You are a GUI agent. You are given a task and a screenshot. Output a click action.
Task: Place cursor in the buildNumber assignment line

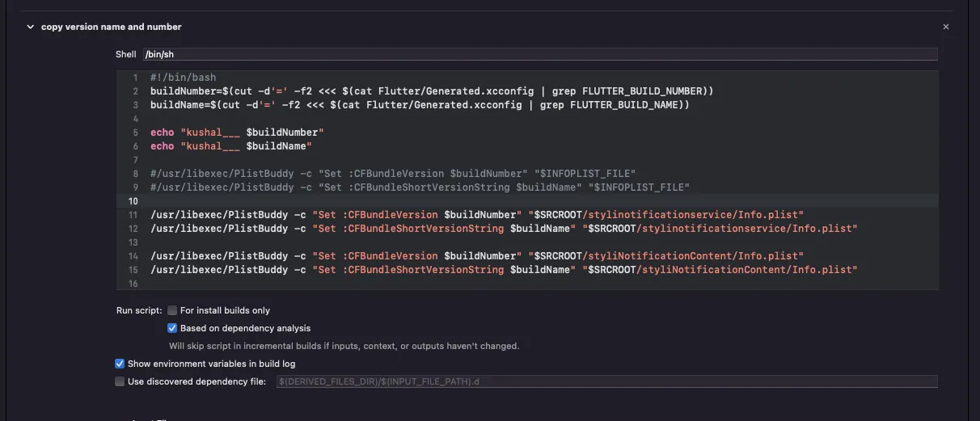pos(431,91)
